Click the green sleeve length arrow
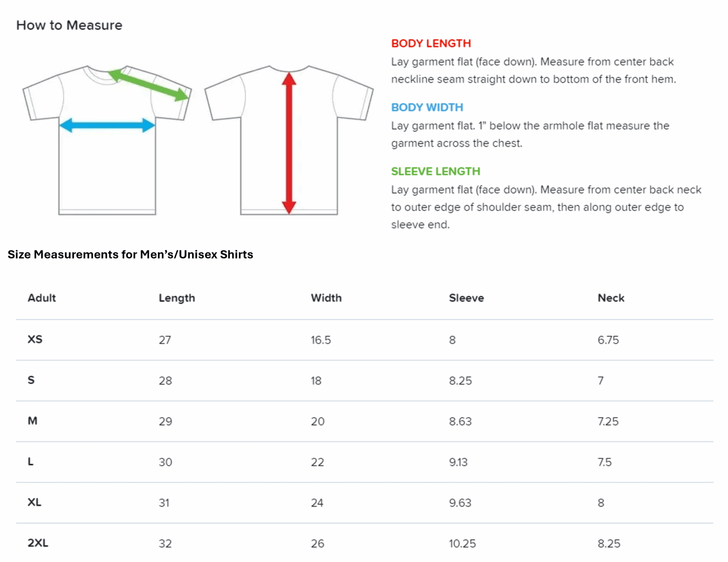 click(x=148, y=85)
